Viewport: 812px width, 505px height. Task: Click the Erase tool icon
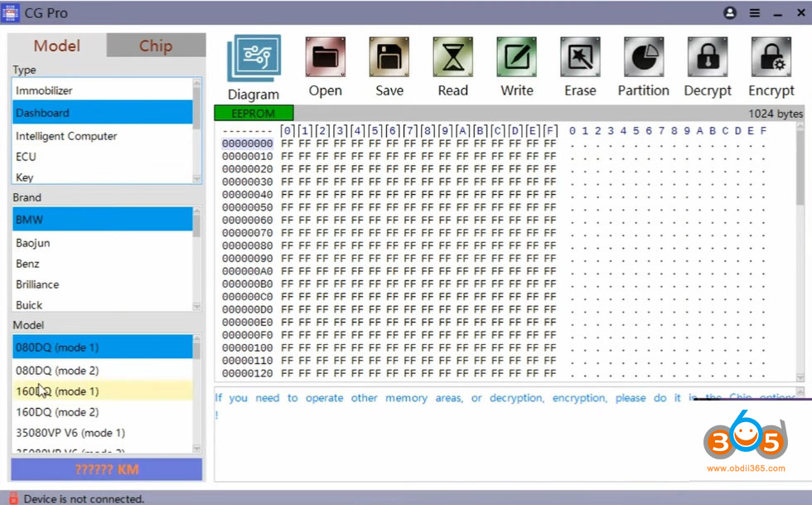point(580,58)
